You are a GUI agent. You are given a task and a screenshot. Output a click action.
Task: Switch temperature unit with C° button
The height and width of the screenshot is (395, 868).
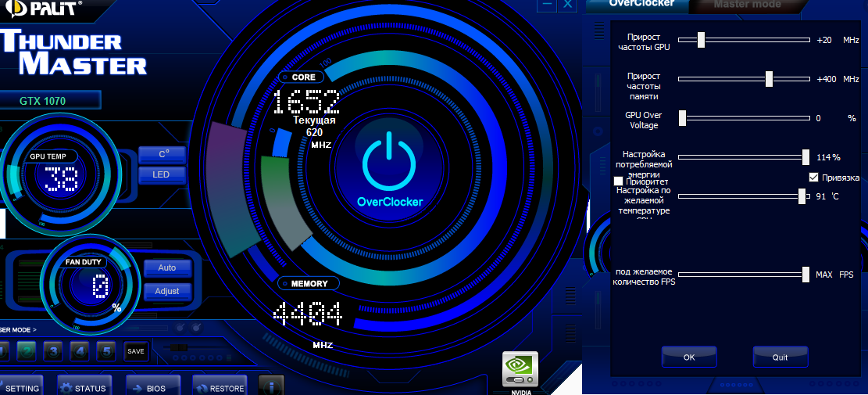[162, 155]
